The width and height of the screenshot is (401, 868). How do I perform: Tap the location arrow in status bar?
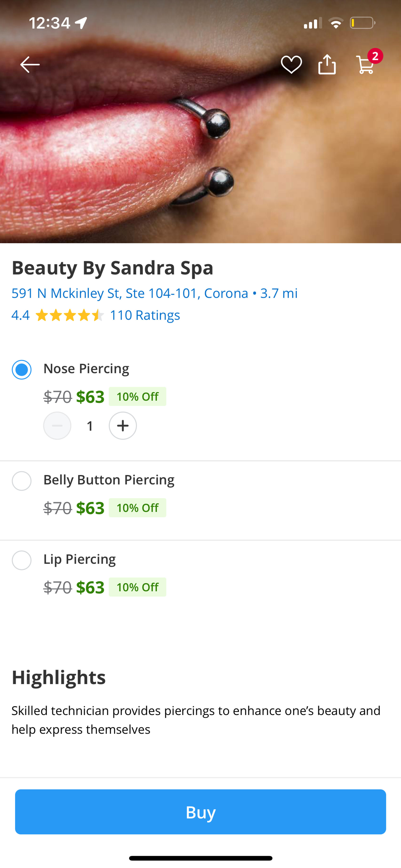[81, 23]
